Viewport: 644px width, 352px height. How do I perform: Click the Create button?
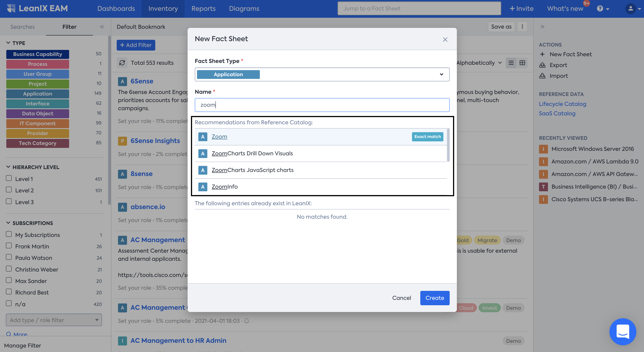[434, 298]
